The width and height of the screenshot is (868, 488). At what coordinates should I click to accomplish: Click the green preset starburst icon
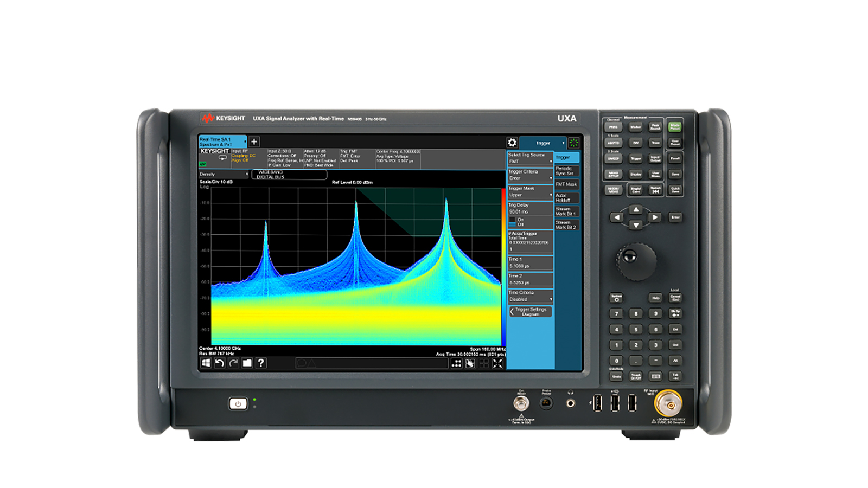coord(574,143)
